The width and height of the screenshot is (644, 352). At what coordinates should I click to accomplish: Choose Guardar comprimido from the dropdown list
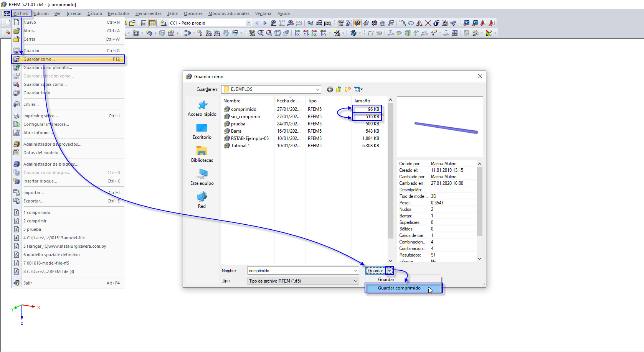pos(403,288)
